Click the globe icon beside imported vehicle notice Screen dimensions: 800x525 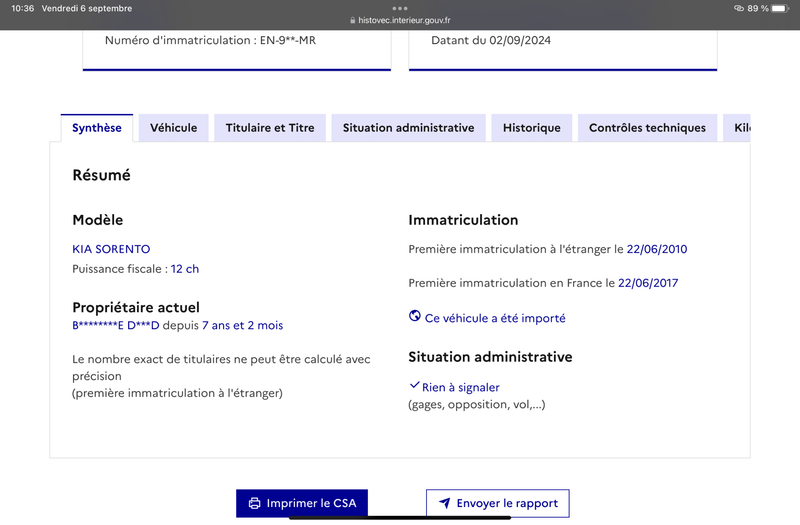(415, 316)
